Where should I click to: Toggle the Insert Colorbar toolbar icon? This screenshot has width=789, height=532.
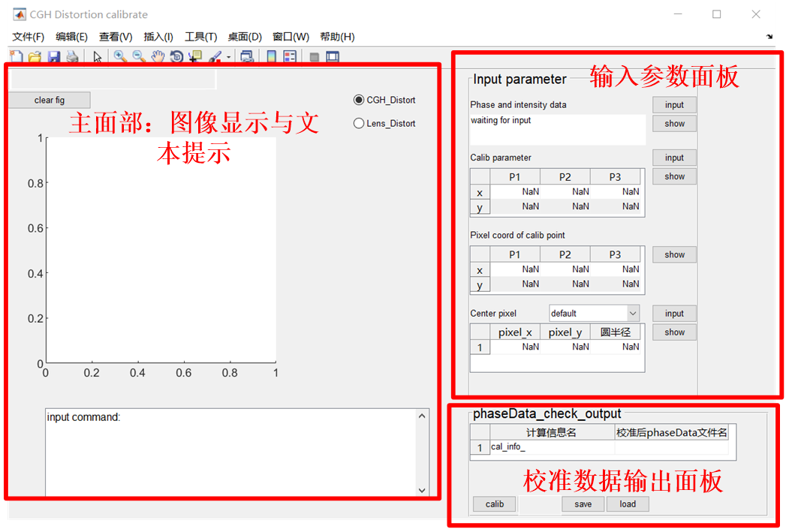(x=271, y=56)
